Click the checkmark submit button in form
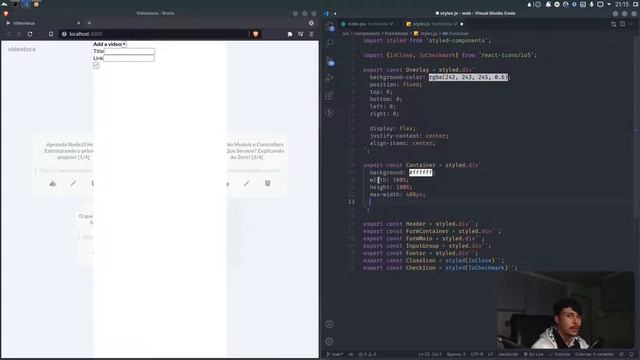This screenshot has width=640, height=360. (96, 65)
